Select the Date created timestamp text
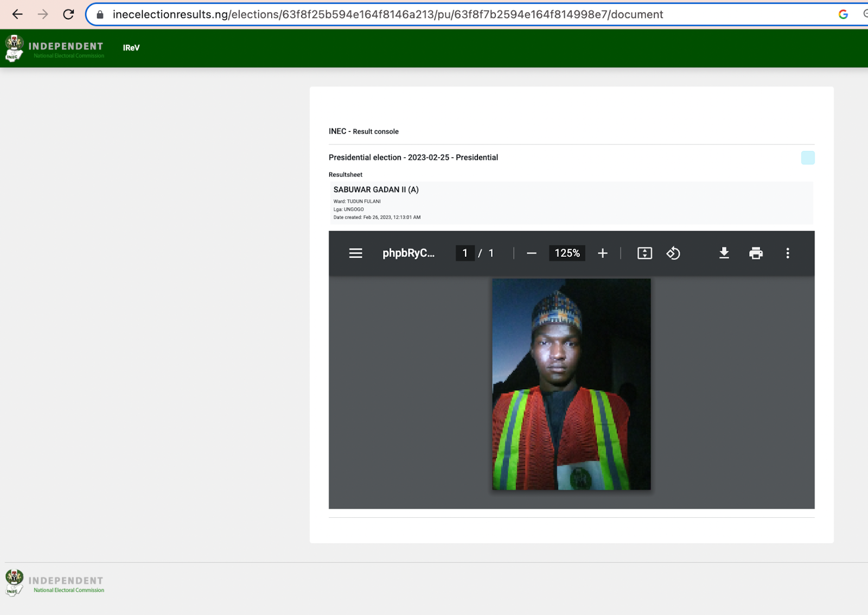 tap(377, 217)
